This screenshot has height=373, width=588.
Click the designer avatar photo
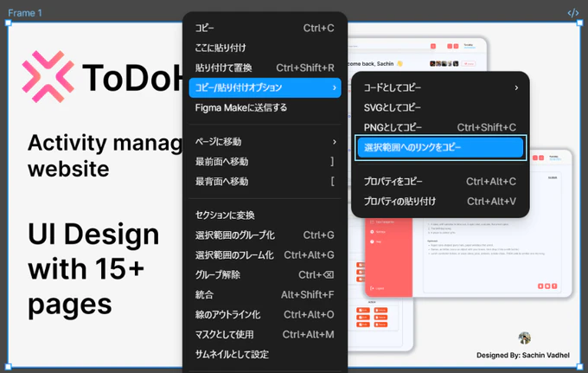click(524, 338)
